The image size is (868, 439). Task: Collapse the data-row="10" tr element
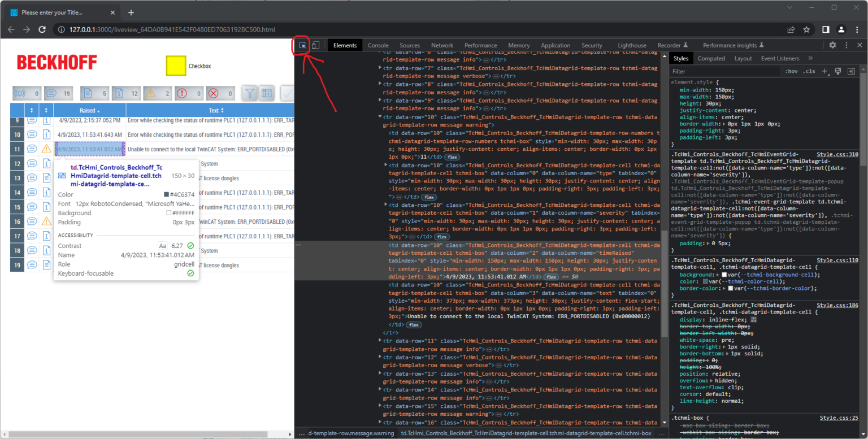tap(380, 117)
